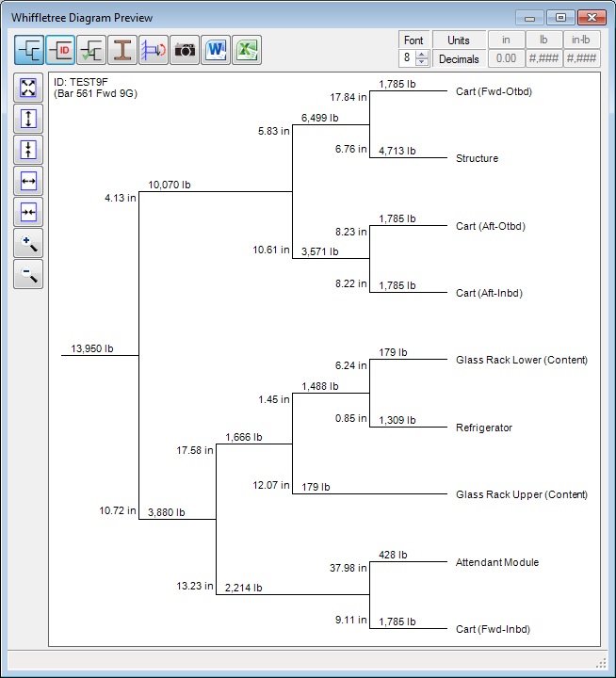Screen dimensions: 616x678
Task: Click the '10,070 lb' branch load
Action: 170,185
